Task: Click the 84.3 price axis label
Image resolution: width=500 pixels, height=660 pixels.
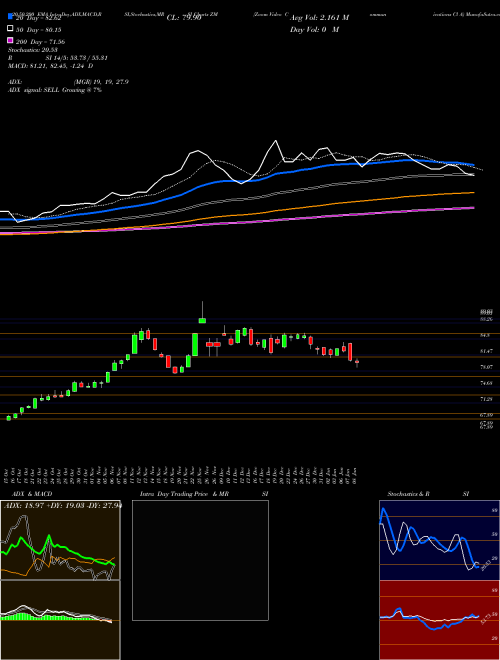Action: tap(484, 335)
